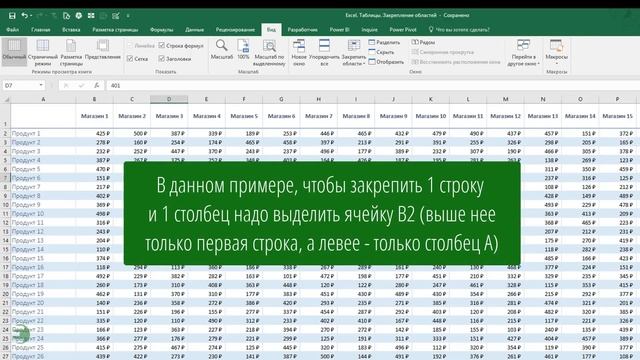Open the Customize Quick Access Toolbar arrow
This screenshot has width=640, height=360.
coord(128,16)
